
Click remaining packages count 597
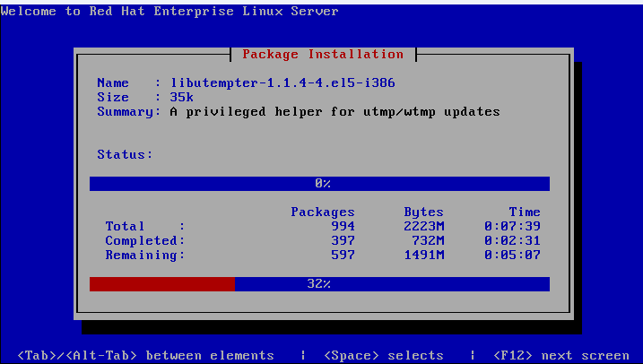click(x=343, y=255)
